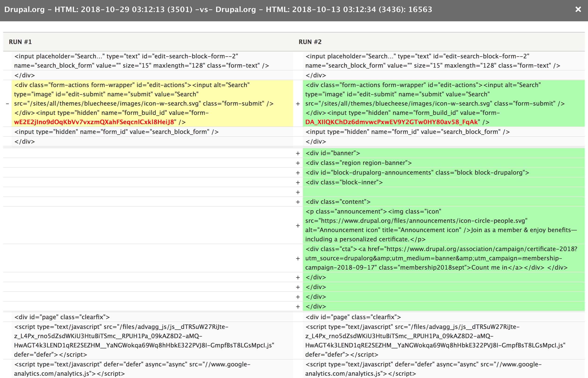Click the Search placeholder input line in RUN #2
This screenshot has width=588, height=378.
tap(444, 61)
